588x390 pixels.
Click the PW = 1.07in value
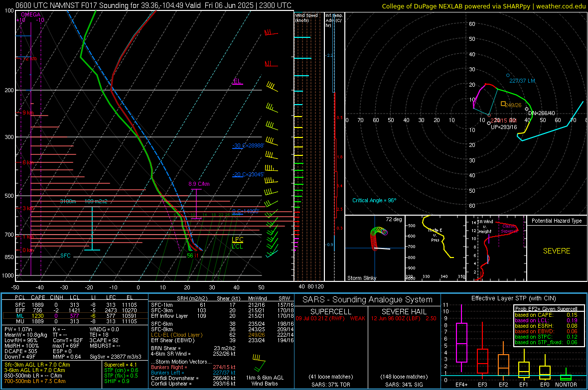click(x=18, y=329)
